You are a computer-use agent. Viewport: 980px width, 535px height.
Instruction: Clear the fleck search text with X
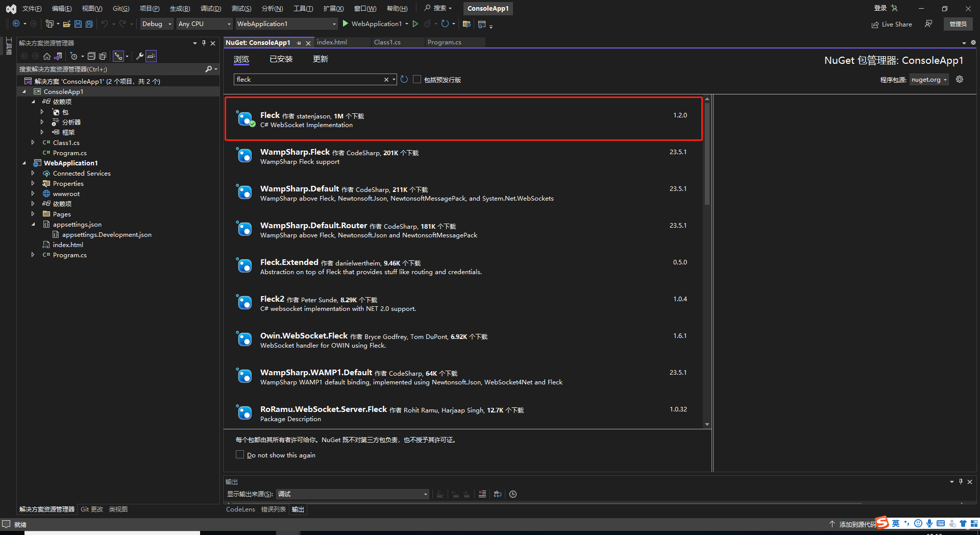point(386,80)
